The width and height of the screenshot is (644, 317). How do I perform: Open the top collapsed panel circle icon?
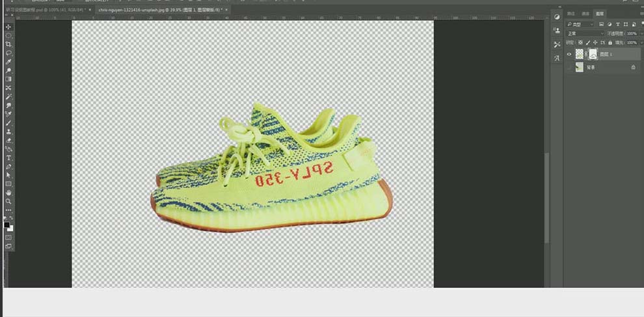pyautogui.click(x=557, y=17)
